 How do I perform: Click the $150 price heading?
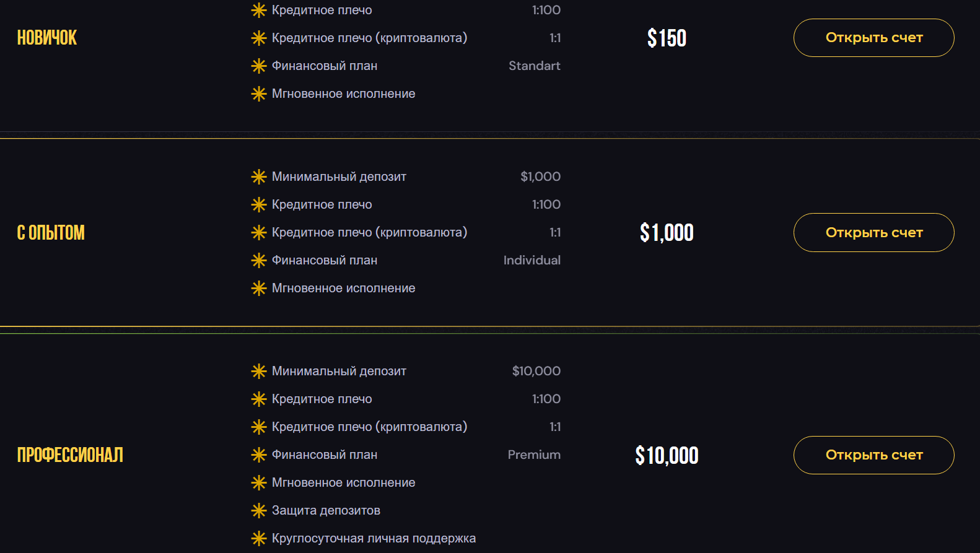click(x=667, y=38)
